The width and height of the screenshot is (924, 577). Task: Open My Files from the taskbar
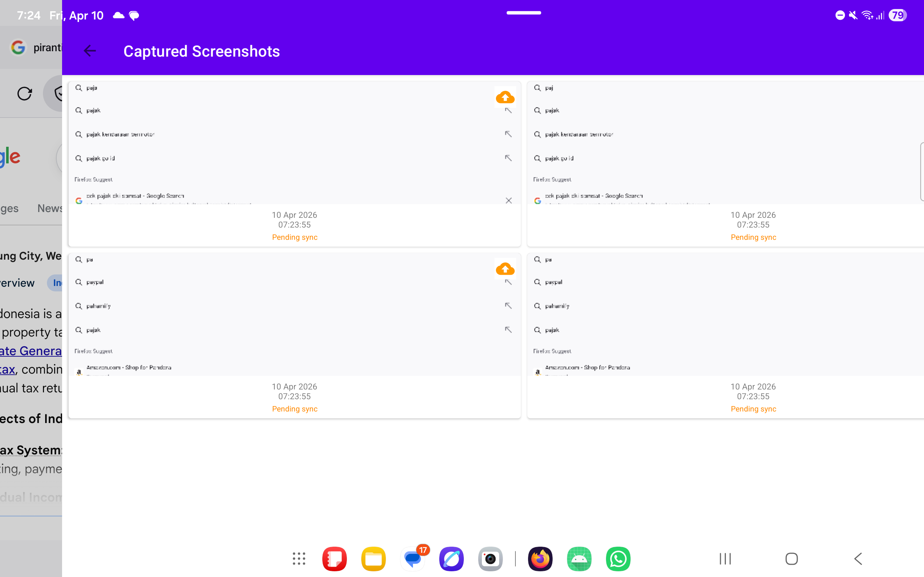click(x=373, y=559)
